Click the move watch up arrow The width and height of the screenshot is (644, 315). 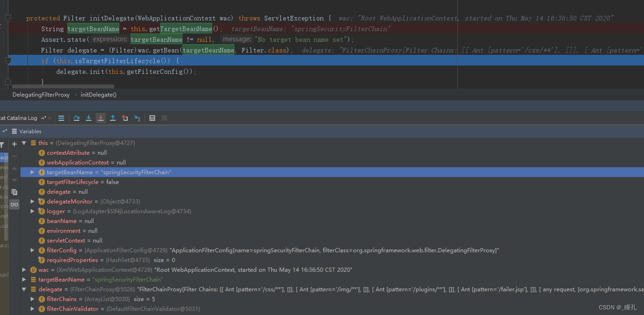point(14,168)
